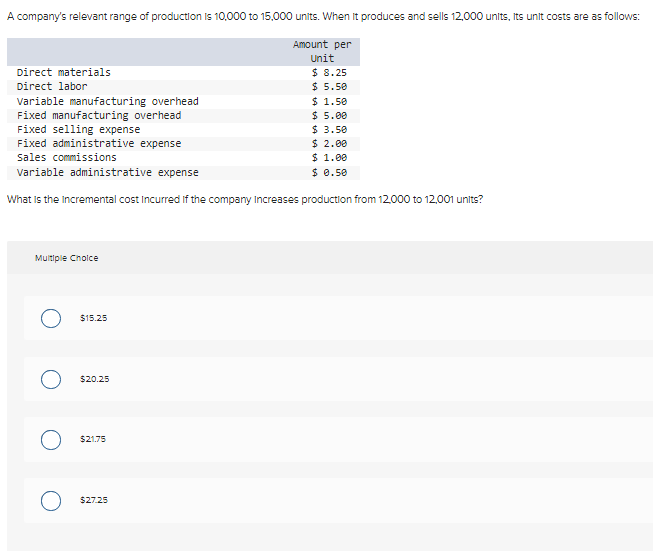Image resolution: width=653 pixels, height=551 pixels.
Task: Click the incremental cost question text
Action: [245, 199]
